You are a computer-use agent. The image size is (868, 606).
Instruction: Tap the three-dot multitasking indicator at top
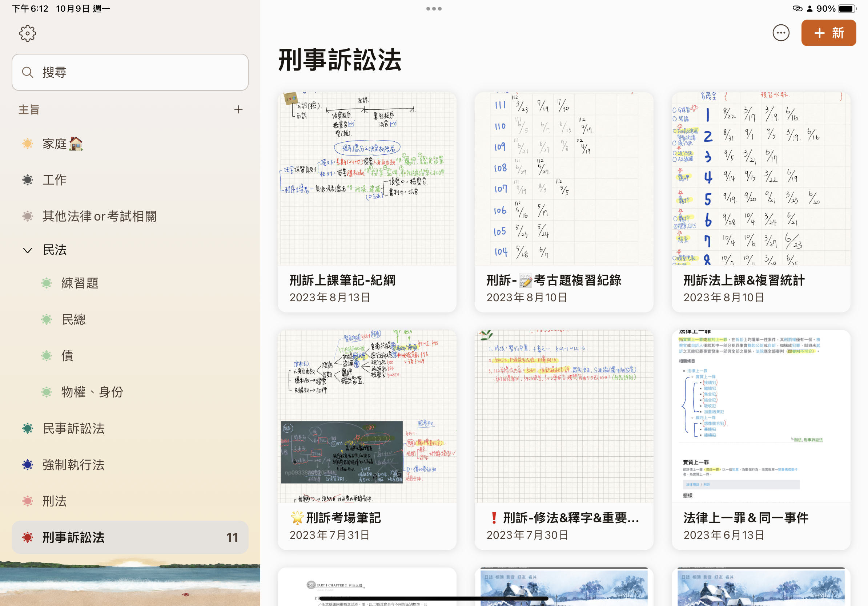click(x=434, y=9)
